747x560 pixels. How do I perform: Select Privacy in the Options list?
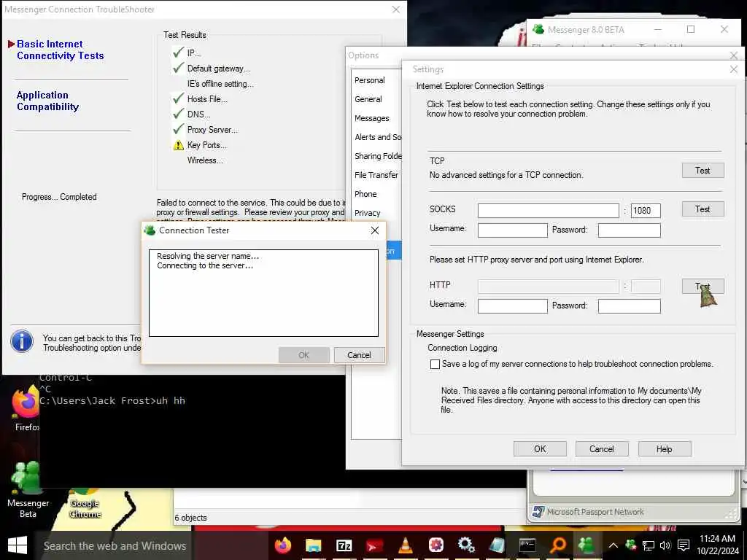(368, 214)
